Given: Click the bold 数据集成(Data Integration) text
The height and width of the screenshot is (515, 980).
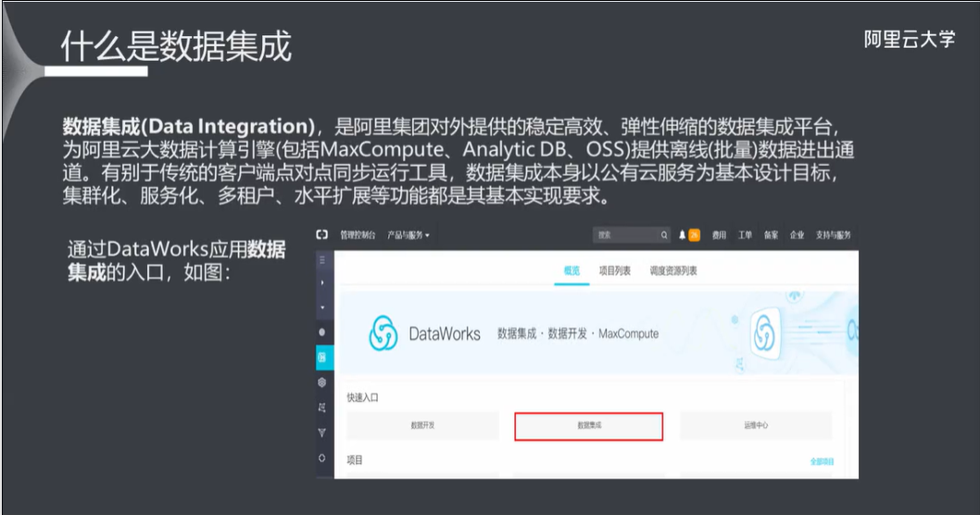Looking at the screenshot, I should 189,127.
